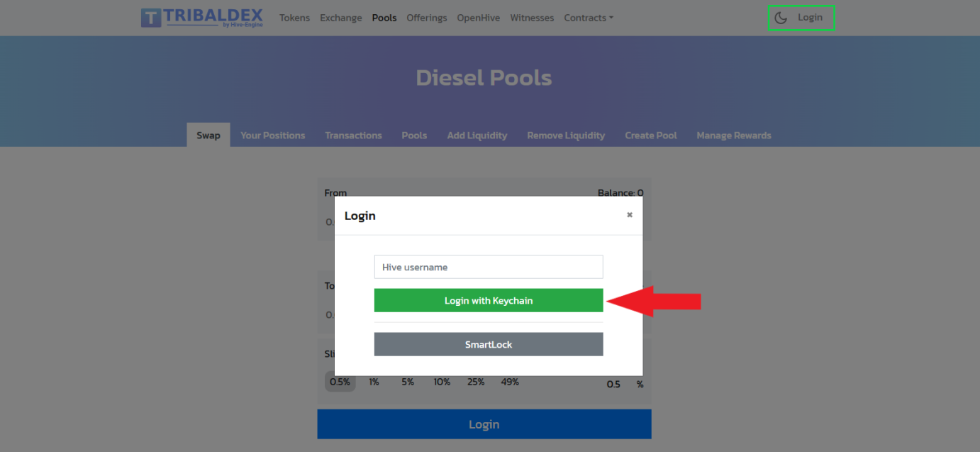Go to the Exchange page
This screenshot has width=980, height=452.
tap(341, 18)
